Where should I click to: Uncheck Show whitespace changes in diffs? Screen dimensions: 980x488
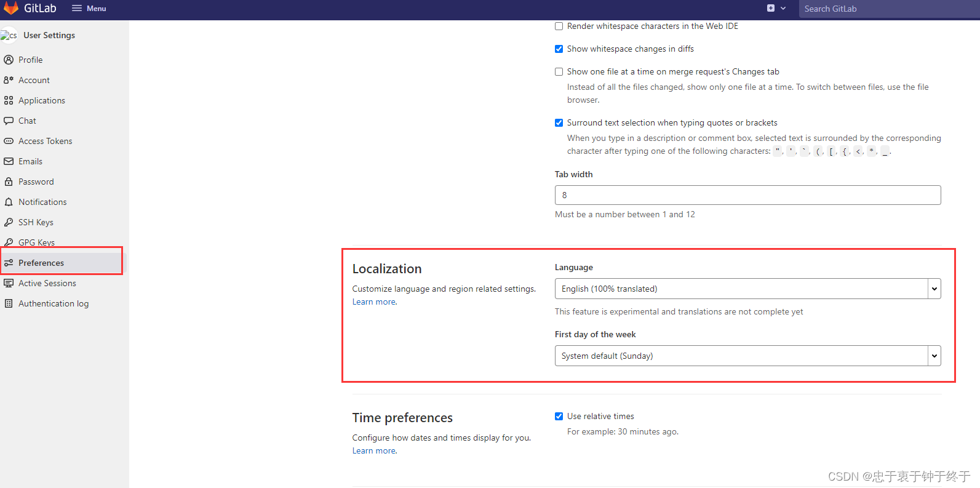pyautogui.click(x=559, y=49)
